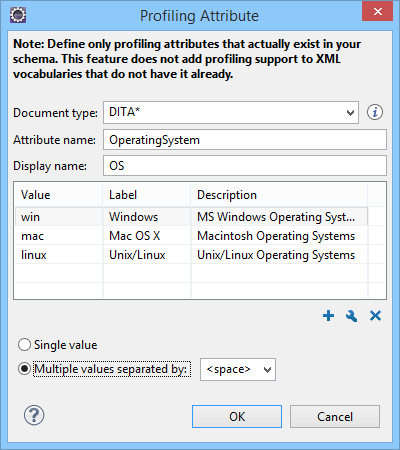Open the Document type DITA* dropdown
This screenshot has width=400, height=450.
tap(231, 113)
